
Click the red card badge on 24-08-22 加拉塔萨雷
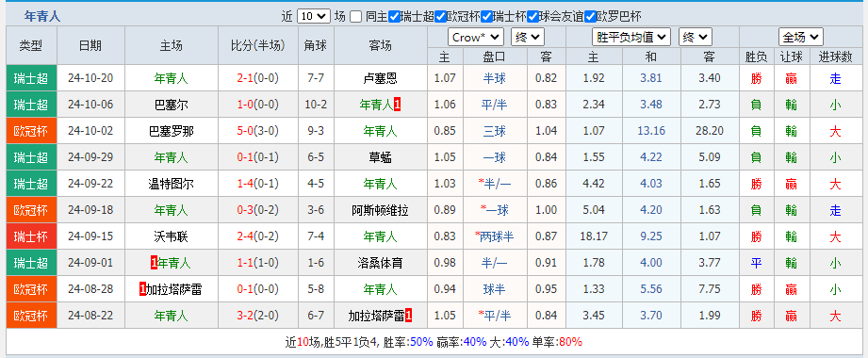click(409, 316)
